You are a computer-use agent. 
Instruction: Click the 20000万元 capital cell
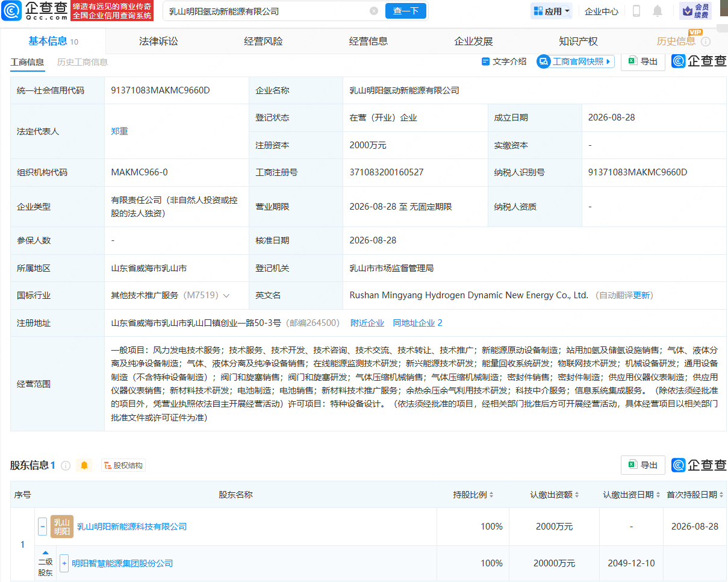pos(554,563)
